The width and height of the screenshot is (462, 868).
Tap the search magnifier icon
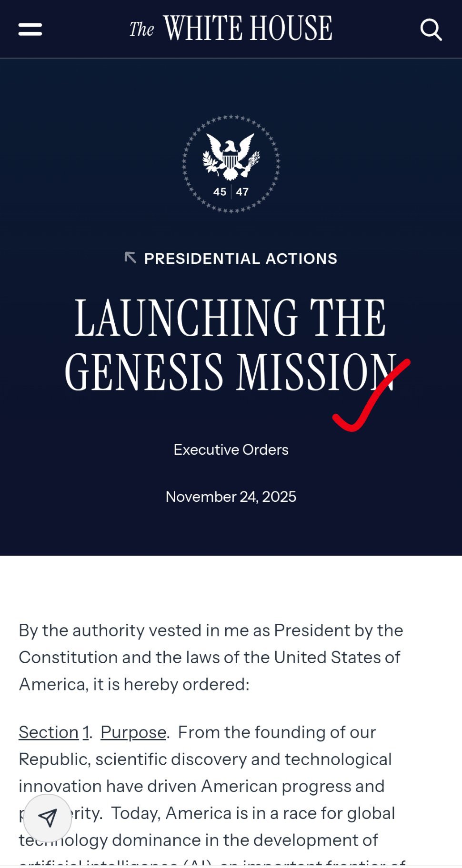point(431,30)
